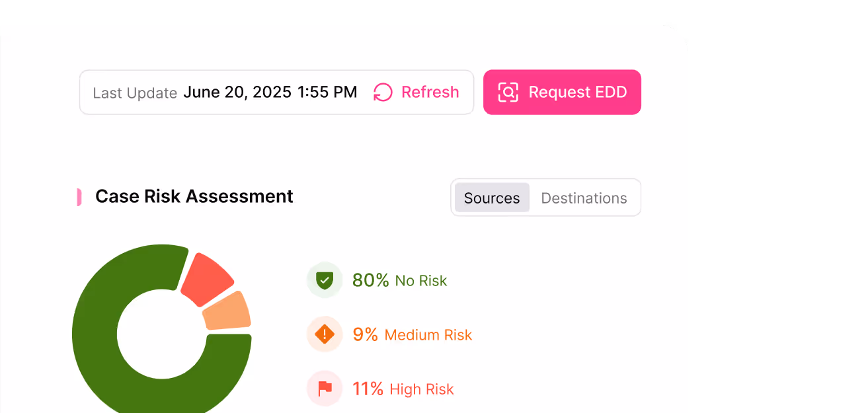Click the Request EDD button

562,93
